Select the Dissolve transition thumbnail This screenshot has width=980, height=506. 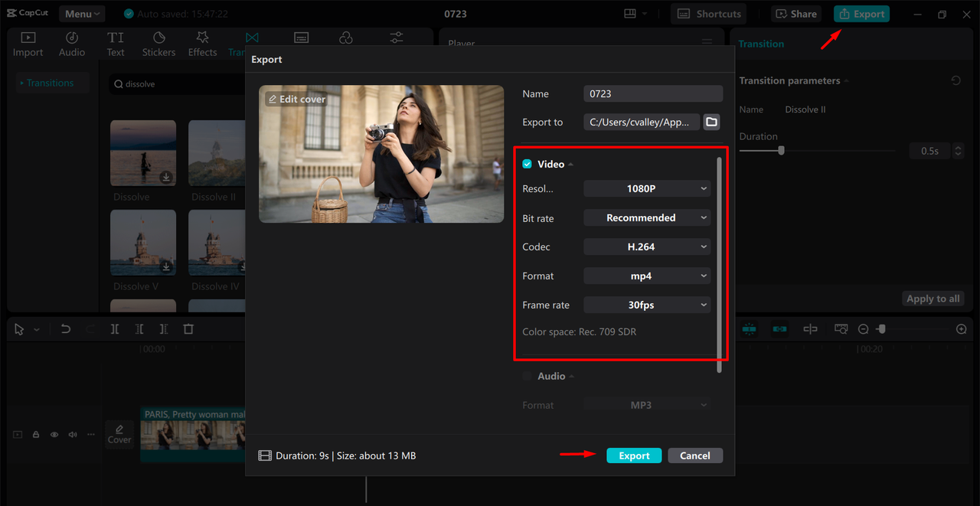pos(143,153)
